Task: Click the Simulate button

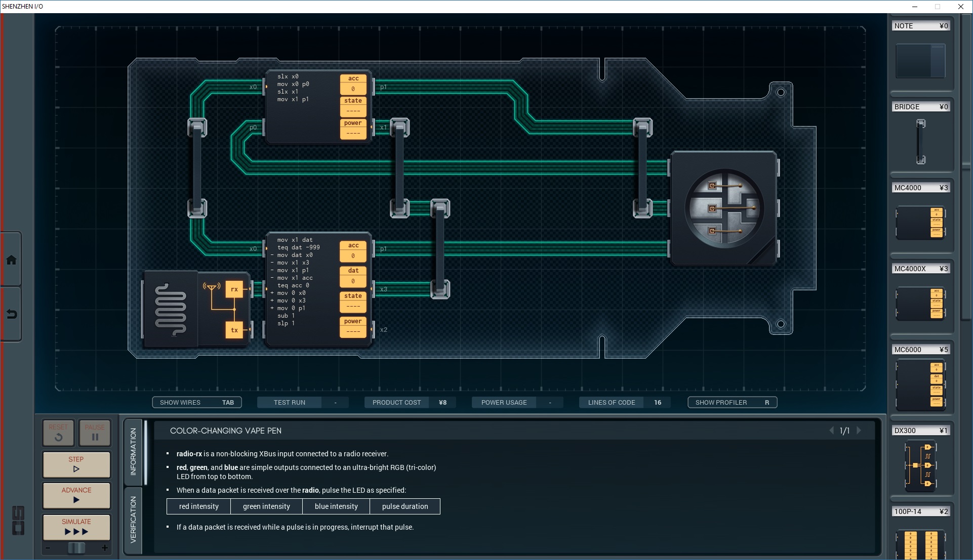Action: [76, 527]
